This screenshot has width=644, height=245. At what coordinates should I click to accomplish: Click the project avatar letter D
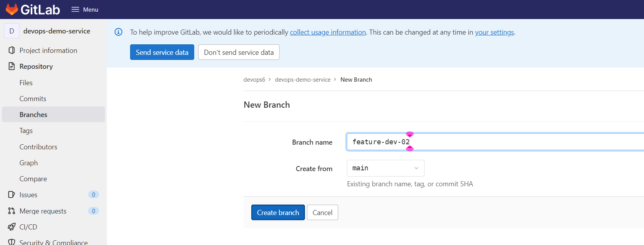12,31
